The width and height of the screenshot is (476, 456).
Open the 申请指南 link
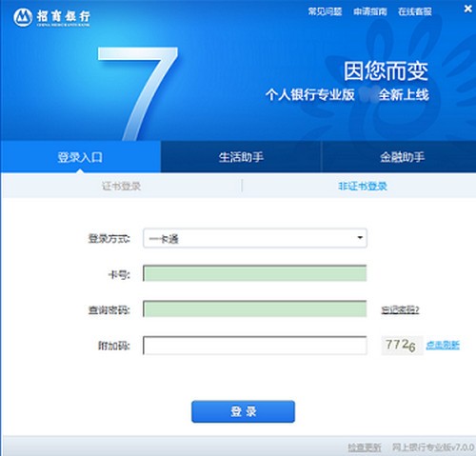pyautogui.click(x=370, y=11)
